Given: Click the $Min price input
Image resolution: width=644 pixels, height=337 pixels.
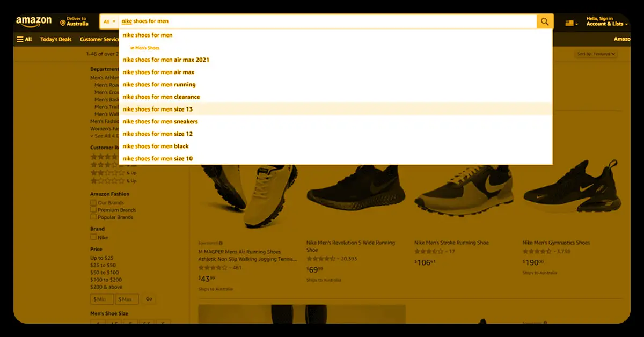Looking at the screenshot, I should pyautogui.click(x=102, y=299).
